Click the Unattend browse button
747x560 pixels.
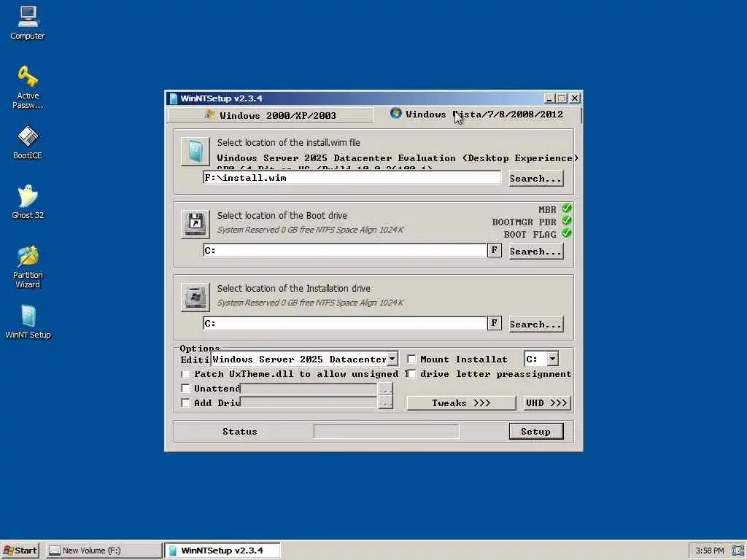pos(385,389)
